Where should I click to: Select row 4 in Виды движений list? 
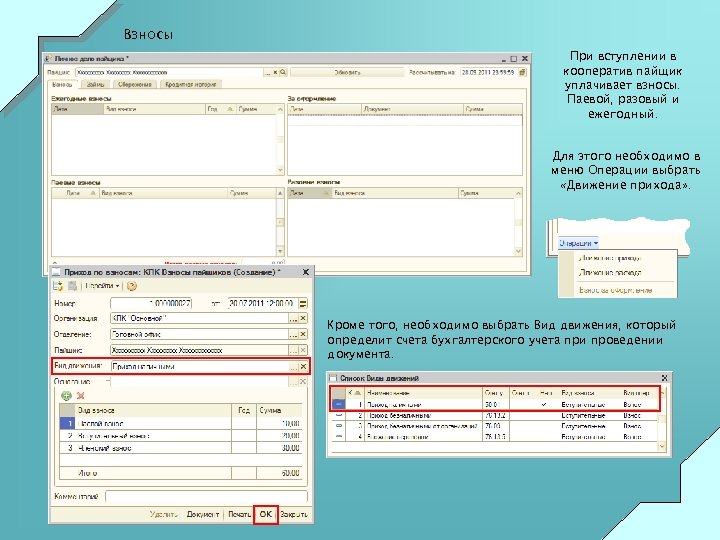pos(495,437)
